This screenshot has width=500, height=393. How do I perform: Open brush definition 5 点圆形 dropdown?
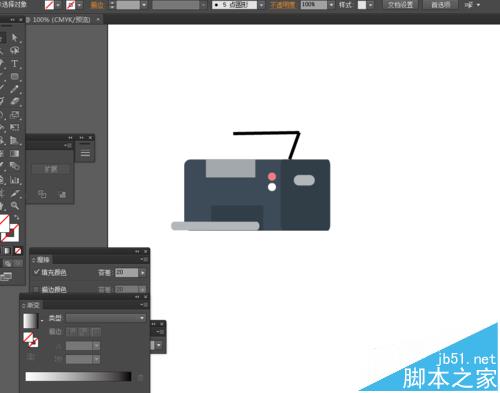coord(261,5)
